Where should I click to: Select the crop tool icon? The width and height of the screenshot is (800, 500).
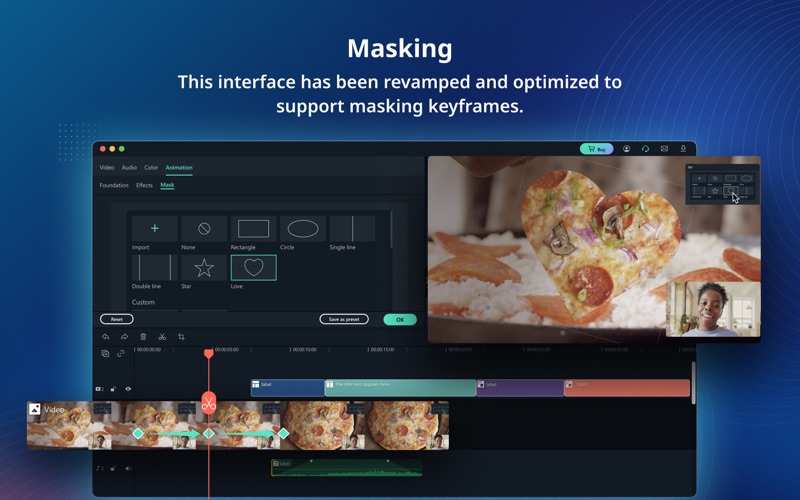(181, 337)
